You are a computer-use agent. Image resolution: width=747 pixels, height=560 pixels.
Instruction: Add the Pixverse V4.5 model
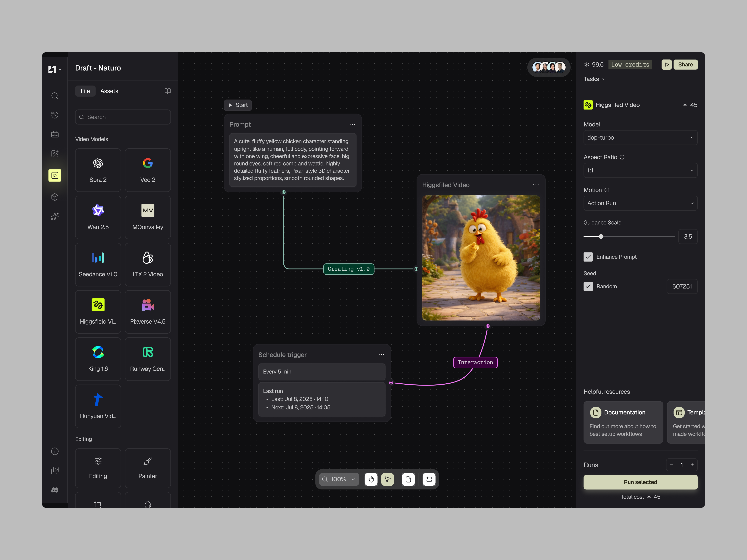[148, 312]
